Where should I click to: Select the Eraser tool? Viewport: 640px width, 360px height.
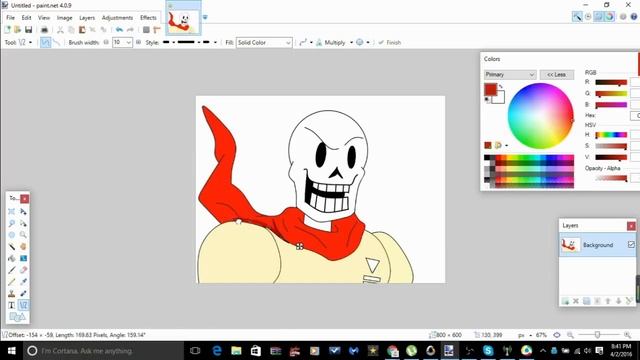click(x=23, y=270)
